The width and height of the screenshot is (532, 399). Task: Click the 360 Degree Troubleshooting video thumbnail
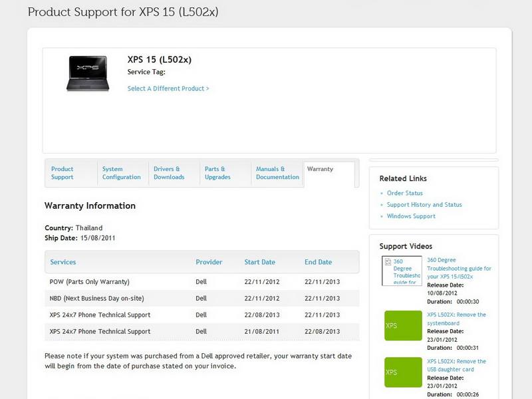402,271
